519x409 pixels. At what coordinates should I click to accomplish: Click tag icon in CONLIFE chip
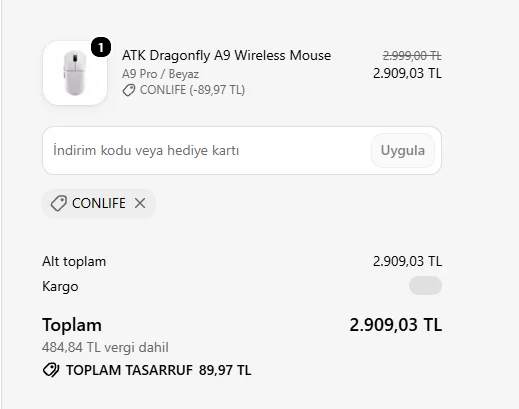(x=59, y=203)
